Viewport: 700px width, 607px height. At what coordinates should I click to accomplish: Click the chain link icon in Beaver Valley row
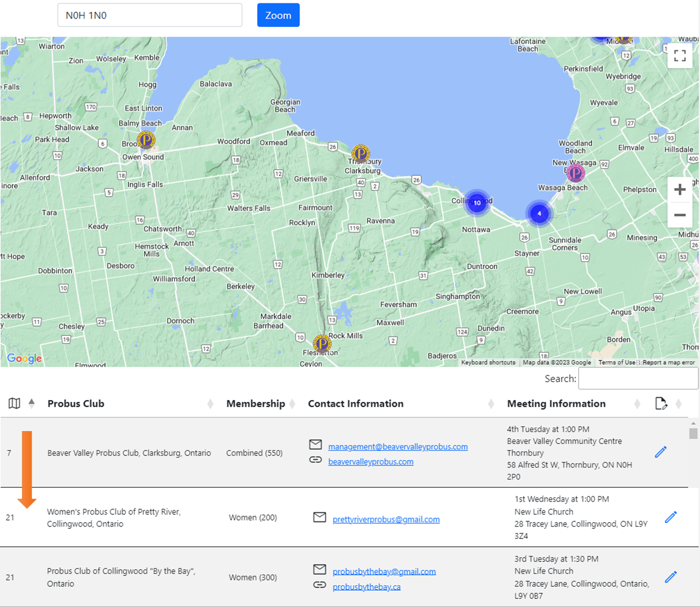pos(316,460)
